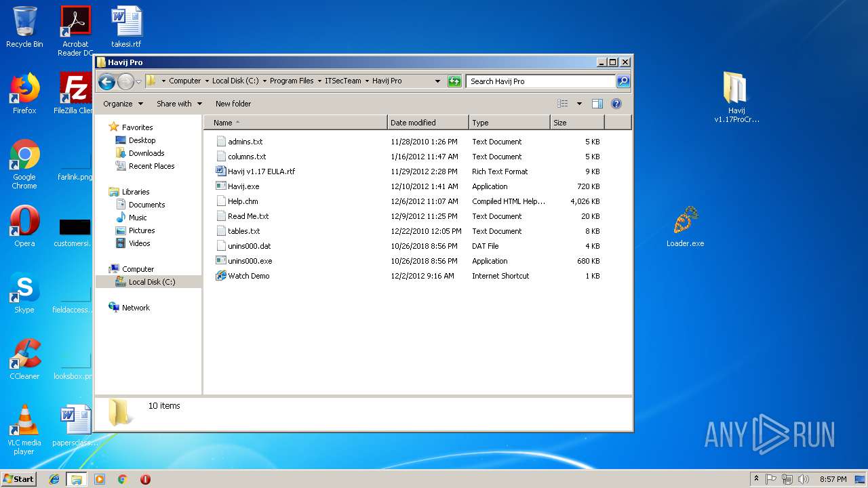Select the Acrobat Reader DC desktop icon
The height and width of the screenshot is (488, 868).
pos(75,30)
